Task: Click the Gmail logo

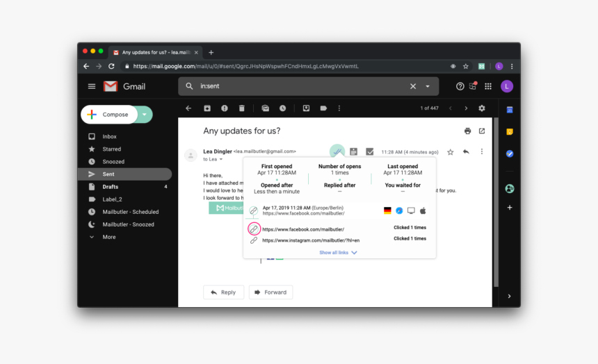Action: point(124,87)
